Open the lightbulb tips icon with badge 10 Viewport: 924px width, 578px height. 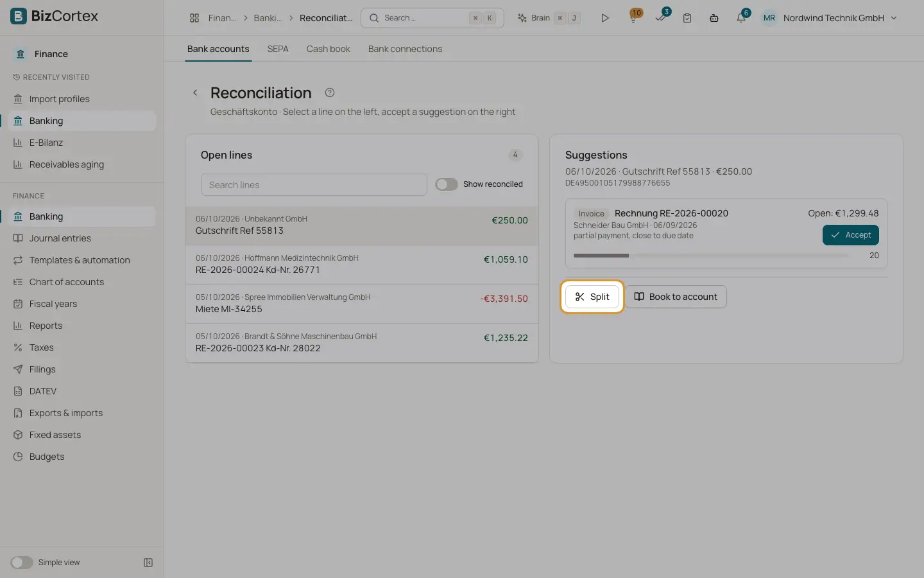click(633, 18)
